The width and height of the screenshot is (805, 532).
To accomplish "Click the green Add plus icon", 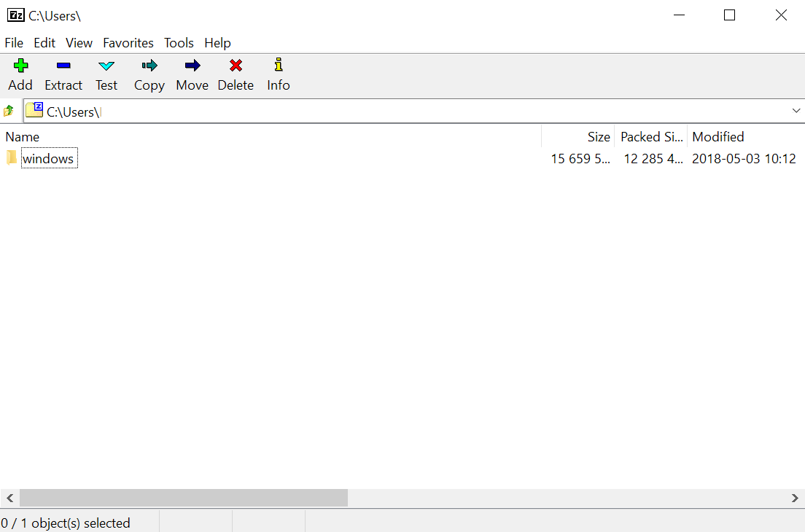I will (20, 66).
